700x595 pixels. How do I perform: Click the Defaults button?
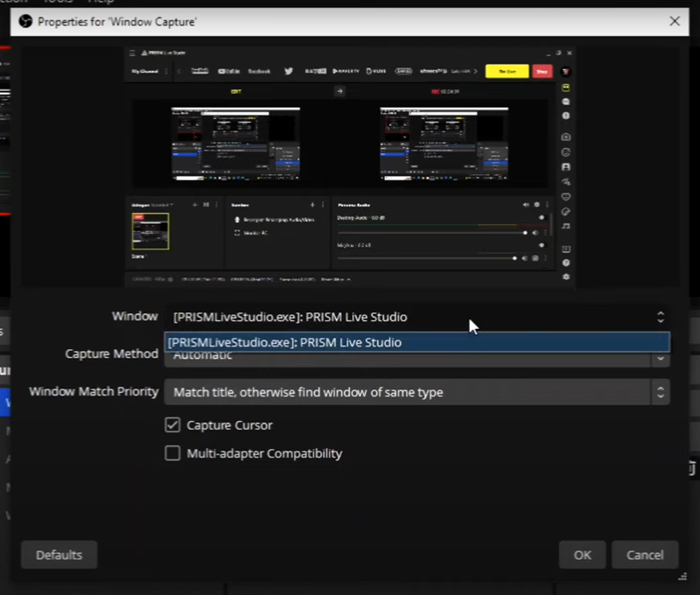tap(59, 555)
